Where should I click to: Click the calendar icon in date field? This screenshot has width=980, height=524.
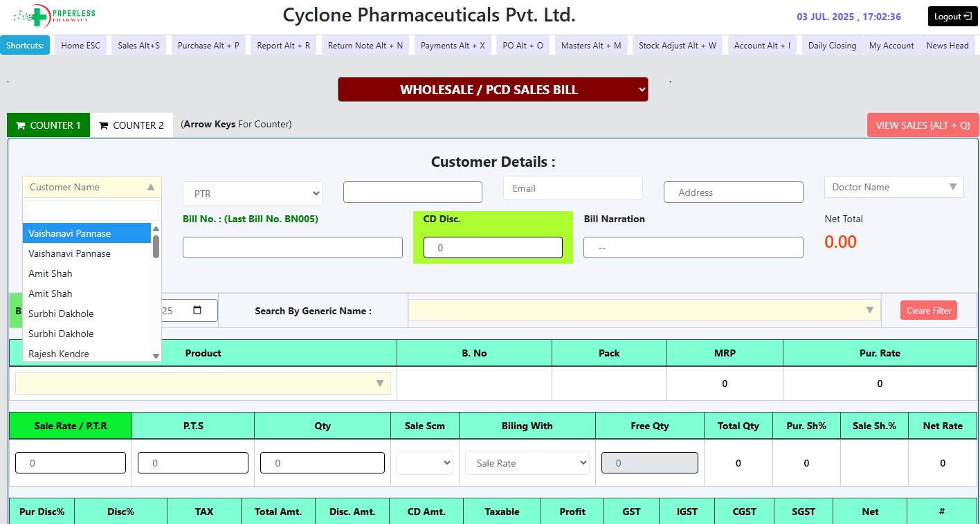click(197, 311)
